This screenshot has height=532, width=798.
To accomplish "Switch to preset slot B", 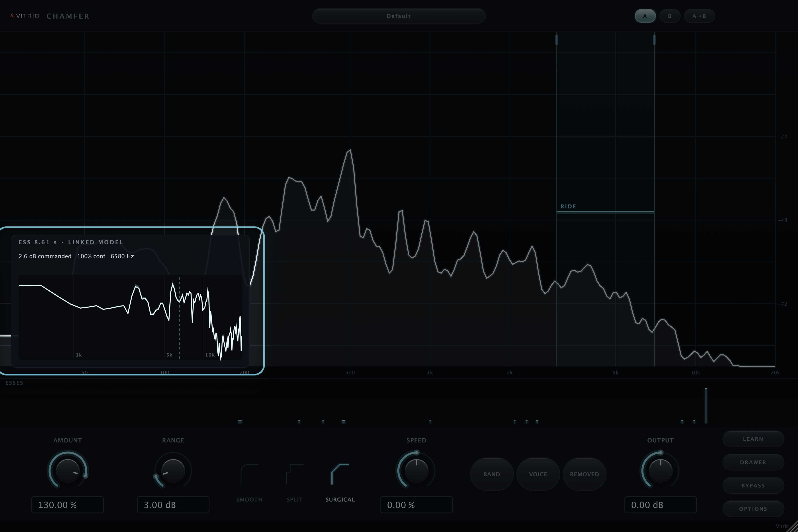I will [x=669, y=16].
